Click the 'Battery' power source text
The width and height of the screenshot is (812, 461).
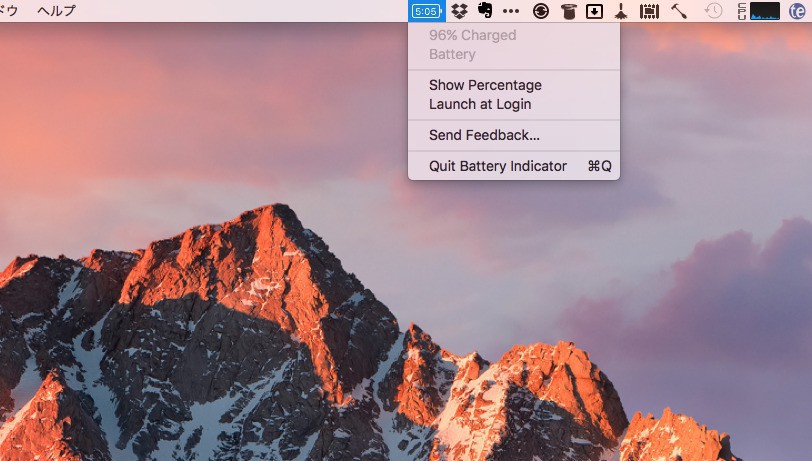coord(452,54)
